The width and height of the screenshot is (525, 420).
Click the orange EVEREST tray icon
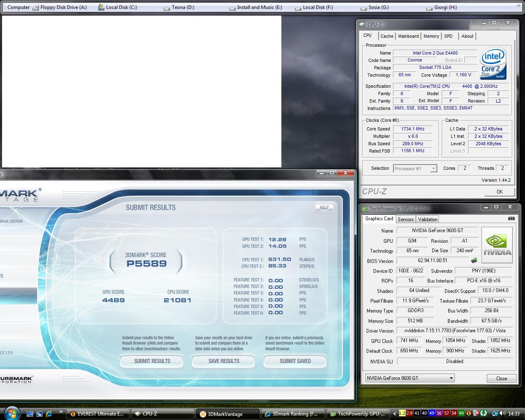pos(468,413)
